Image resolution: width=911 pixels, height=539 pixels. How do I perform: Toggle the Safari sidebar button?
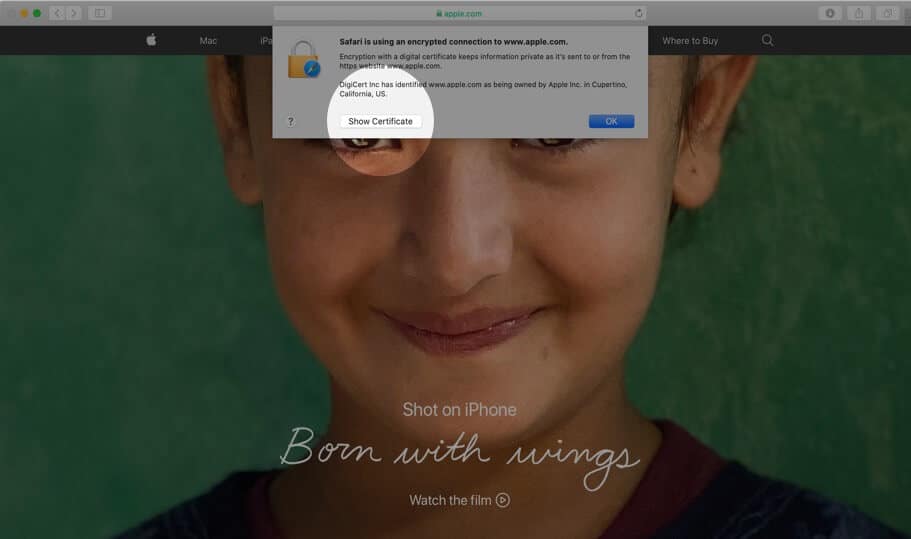(x=100, y=13)
